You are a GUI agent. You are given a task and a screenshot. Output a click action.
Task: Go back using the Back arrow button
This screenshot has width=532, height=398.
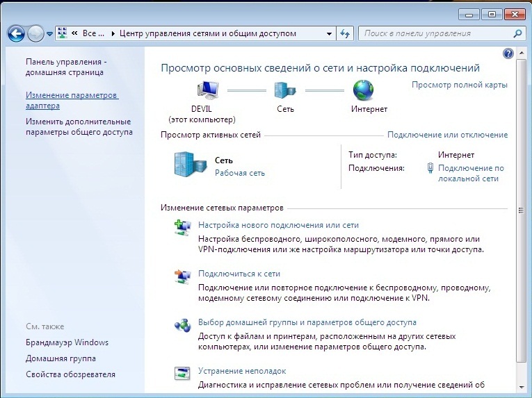point(17,33)
